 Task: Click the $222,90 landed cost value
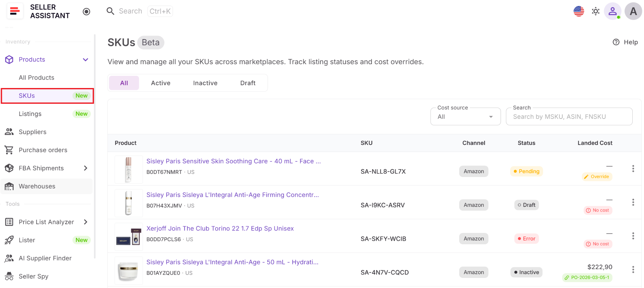(600, 267)
